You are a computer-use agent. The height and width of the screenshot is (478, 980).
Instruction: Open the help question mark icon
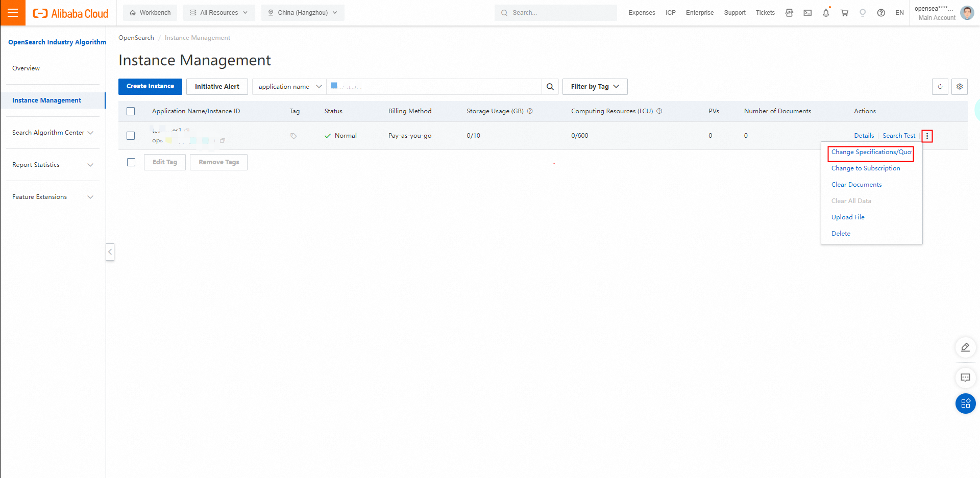881,13
